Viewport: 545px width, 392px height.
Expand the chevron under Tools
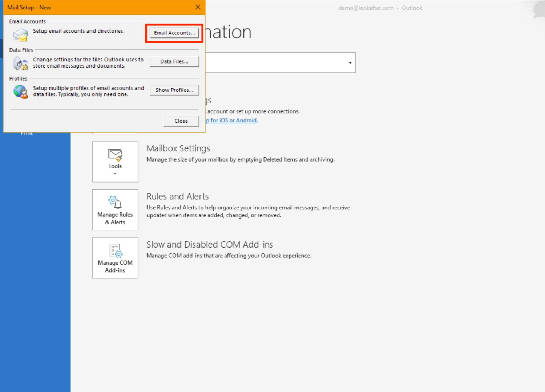click(115, 173)
